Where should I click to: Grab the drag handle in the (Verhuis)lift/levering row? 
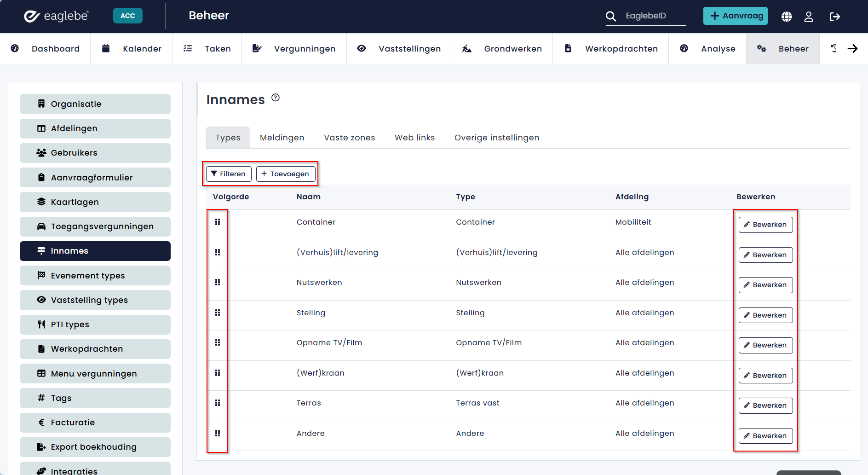218,252
